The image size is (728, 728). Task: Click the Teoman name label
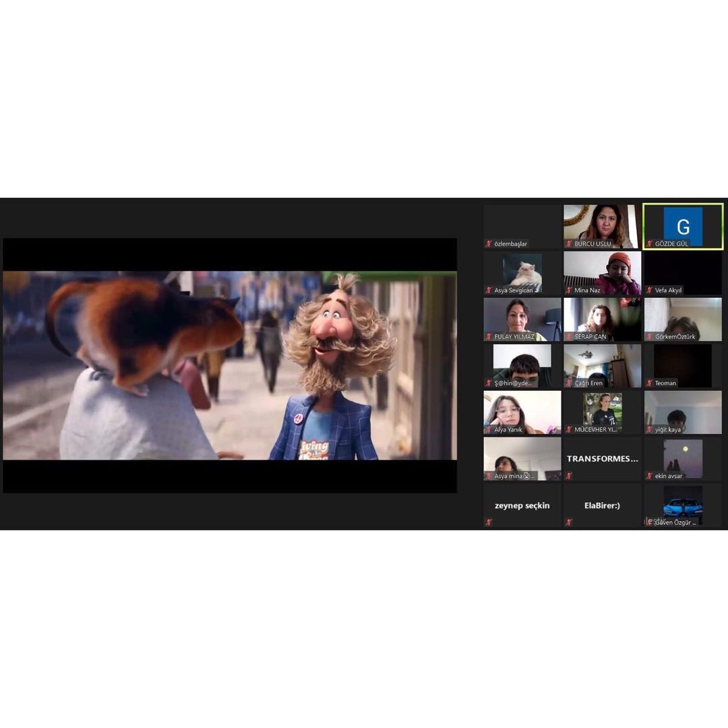pyautogui.click(x=665, y=383)
